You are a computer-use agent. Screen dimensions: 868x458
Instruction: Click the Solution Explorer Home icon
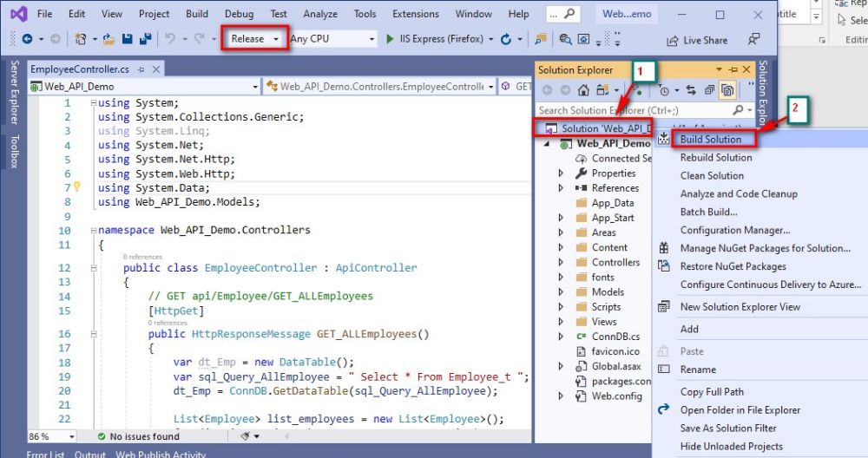click(x=583, y=89)
